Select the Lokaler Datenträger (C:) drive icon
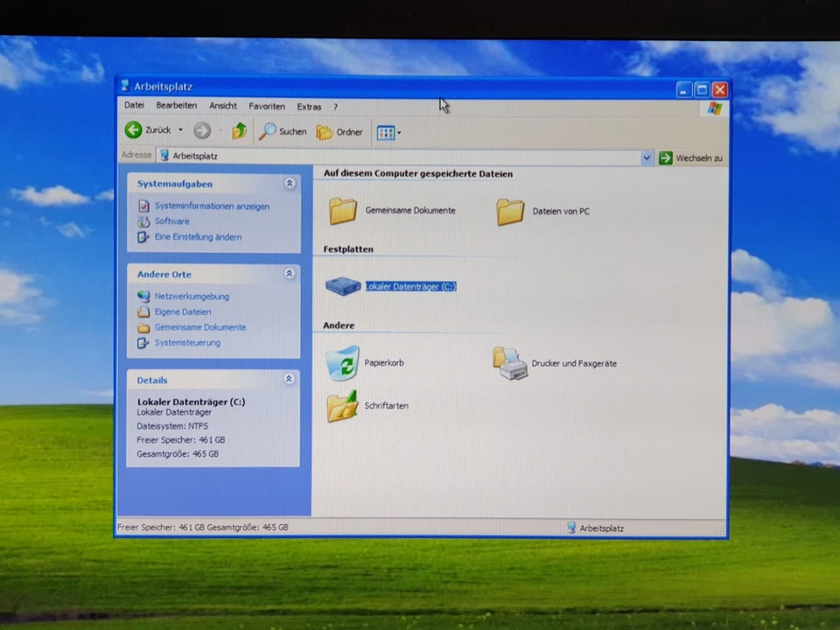The width and height of the screenshot is (840, 630). point(343,285)
